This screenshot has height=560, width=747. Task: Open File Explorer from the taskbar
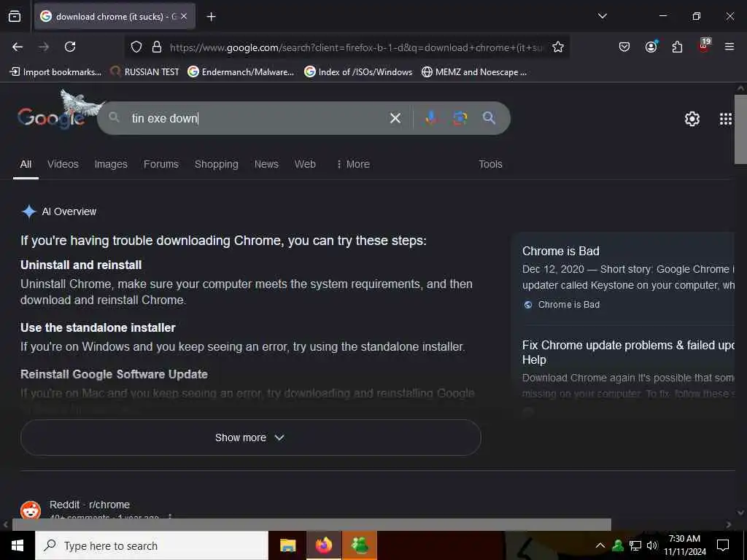pyautogui.click(x=287, y=545)
